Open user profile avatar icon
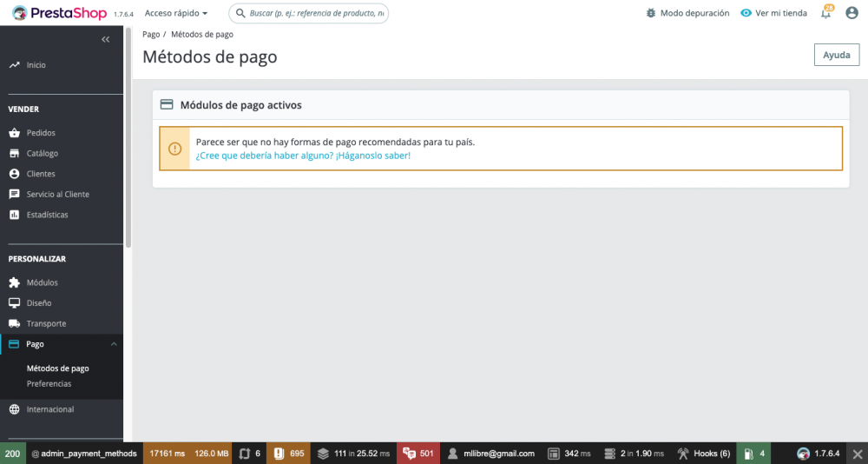This screenshot has width=868, height=464. tap(852, 13)
